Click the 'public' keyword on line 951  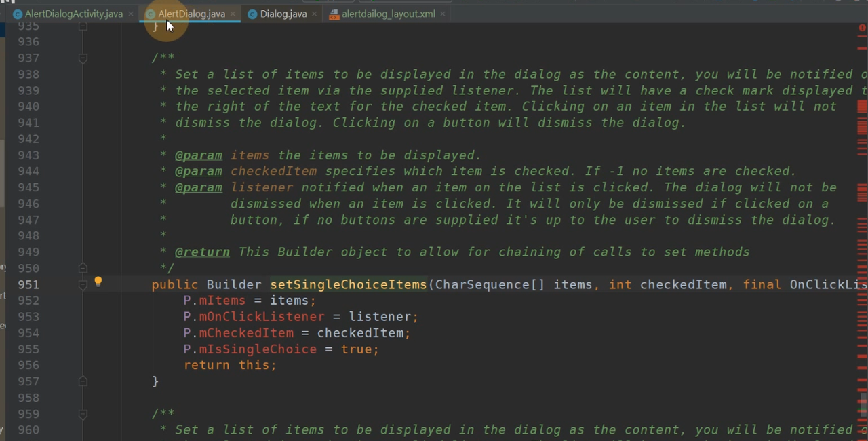(x=175, y=284)
